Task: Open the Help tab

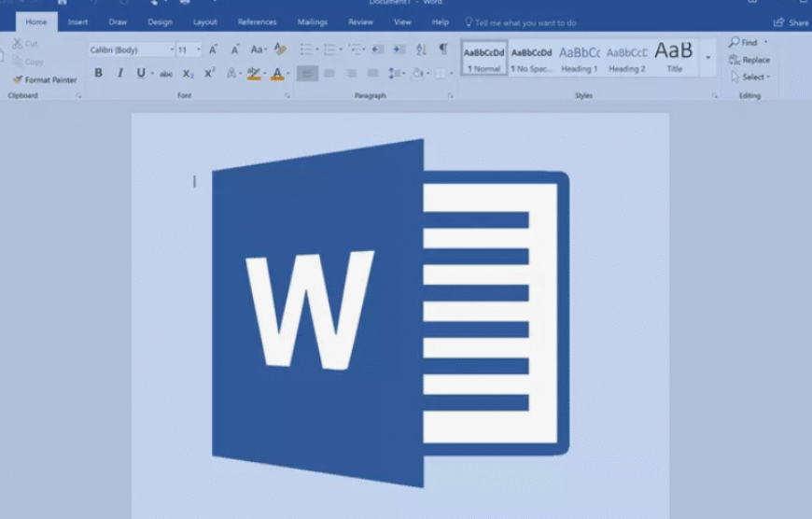Action: [441, 21]
